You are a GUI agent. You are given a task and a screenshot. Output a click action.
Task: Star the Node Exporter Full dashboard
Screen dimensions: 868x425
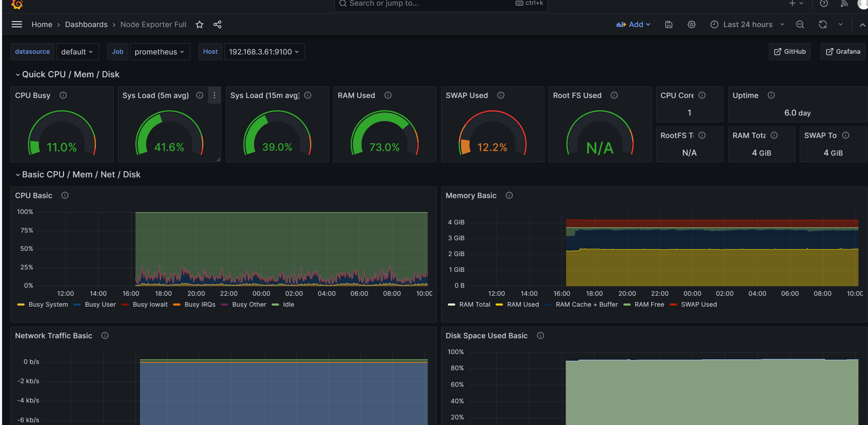pyautogui.click(x=199, y=24)
